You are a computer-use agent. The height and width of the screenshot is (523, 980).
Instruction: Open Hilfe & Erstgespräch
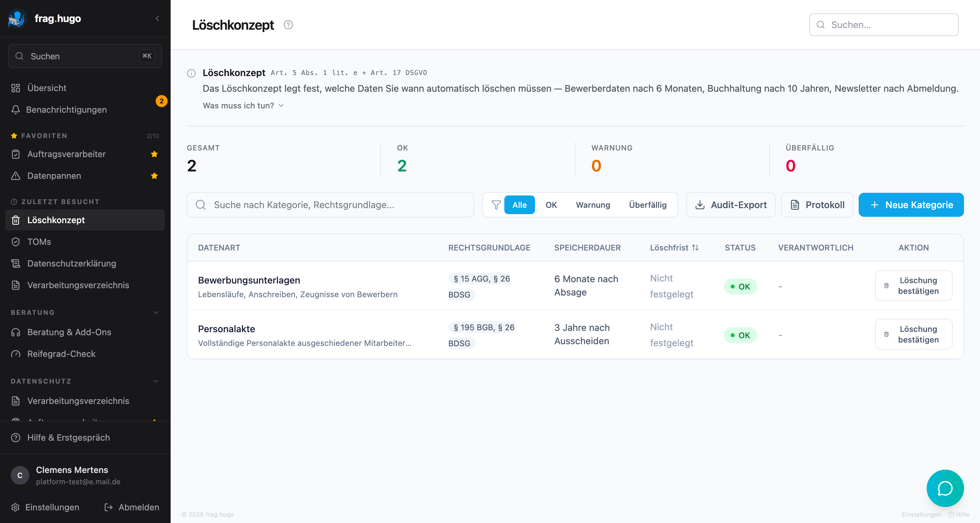coord(85,437)
